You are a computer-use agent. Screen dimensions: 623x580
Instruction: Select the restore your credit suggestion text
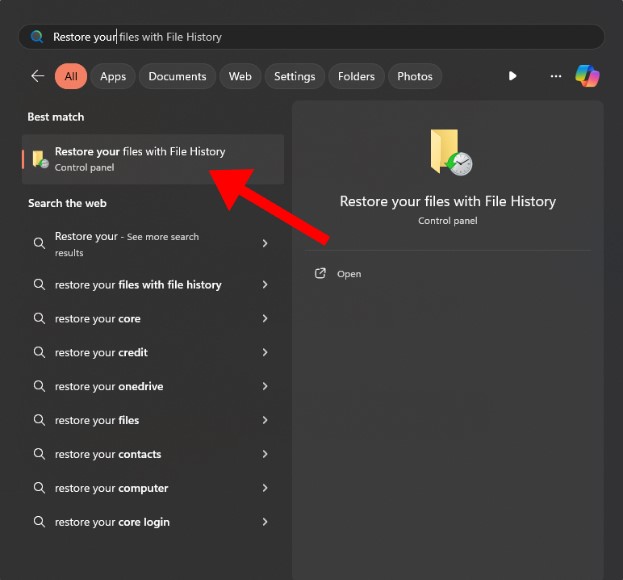coord(101,352)
